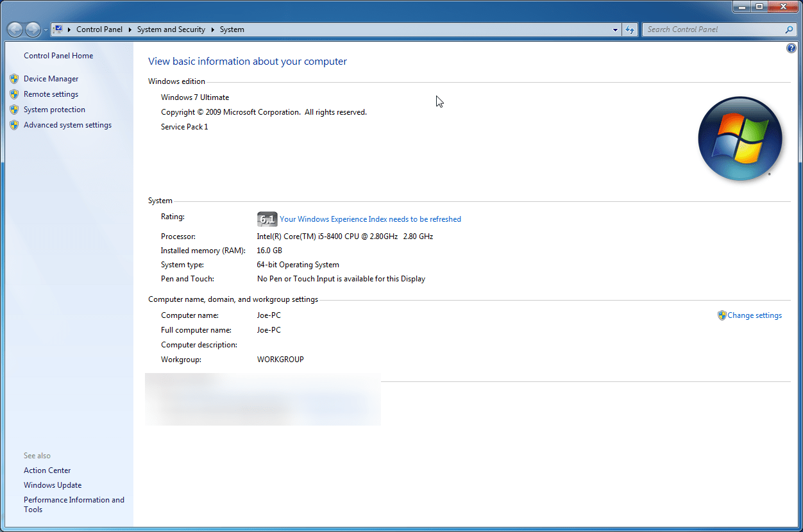
Task: Click the Copyright 2009 Microsoft Corporation line
Action: pos(264,112)
